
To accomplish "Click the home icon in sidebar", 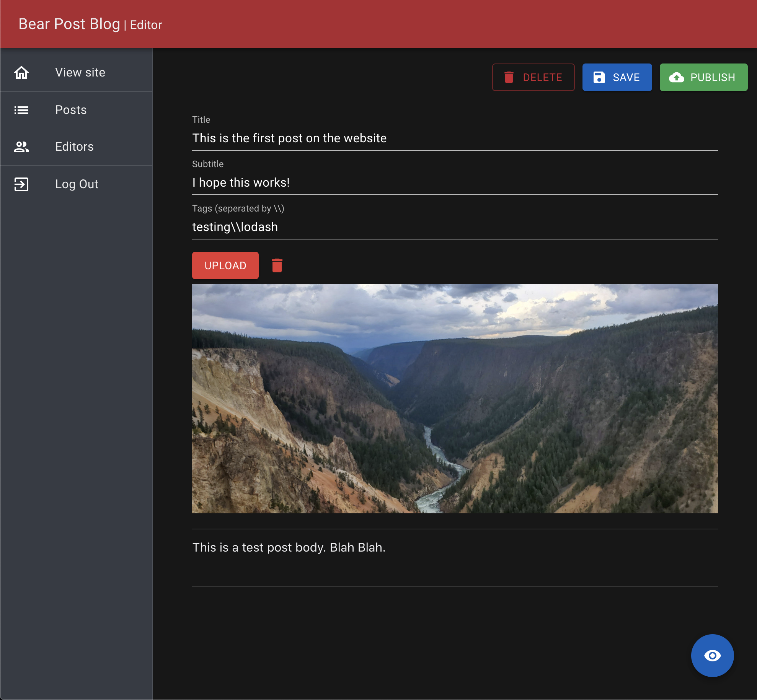I will 21,72.
